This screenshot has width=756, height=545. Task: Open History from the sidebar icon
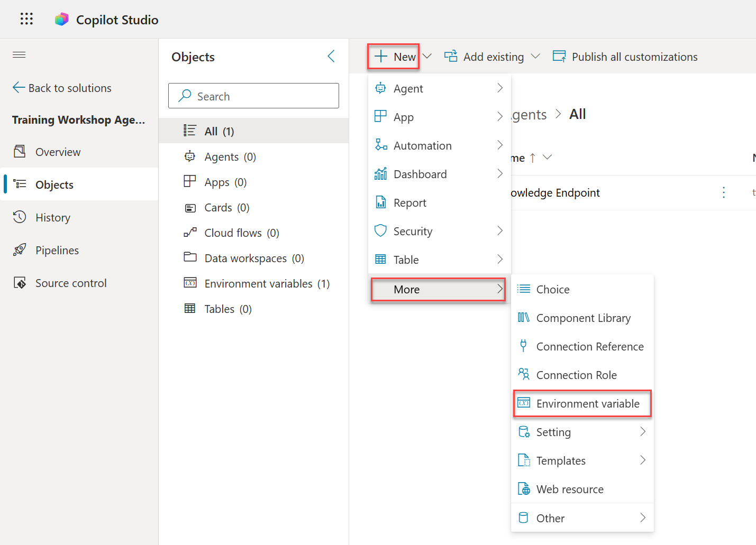(20, 217)
